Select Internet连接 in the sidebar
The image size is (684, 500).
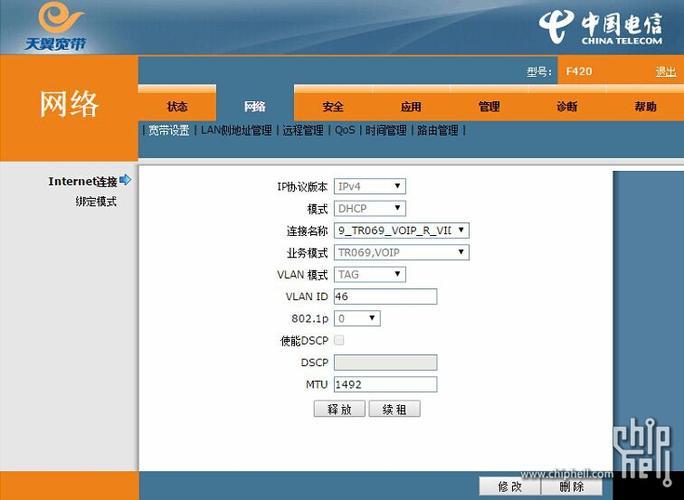(x=83, y=181)
